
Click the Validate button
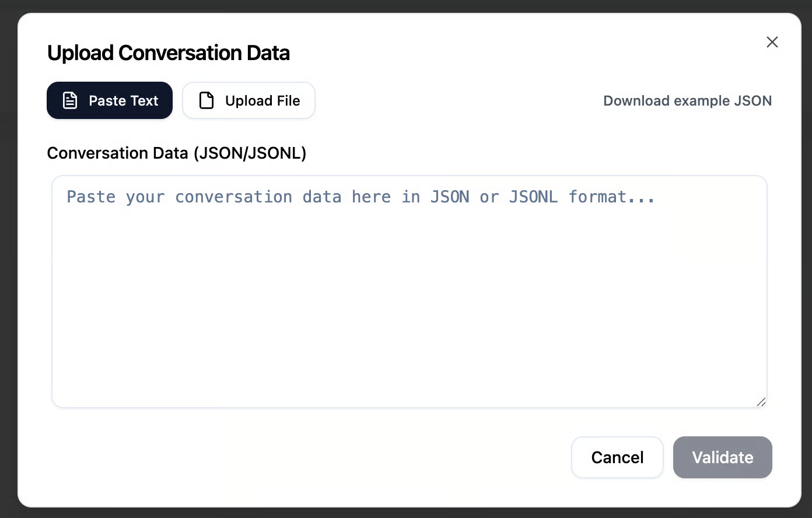pyautogui.click(x=722, y=457)
